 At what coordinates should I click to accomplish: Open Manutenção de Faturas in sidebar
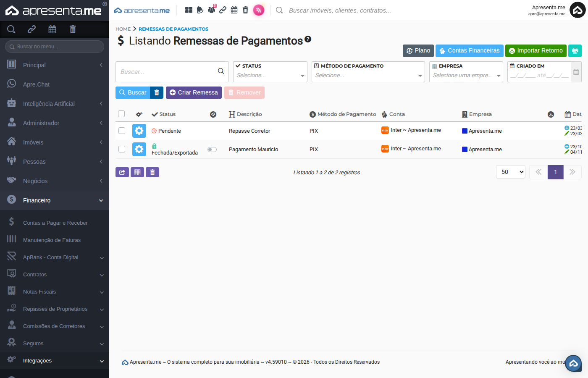(55, 240)
